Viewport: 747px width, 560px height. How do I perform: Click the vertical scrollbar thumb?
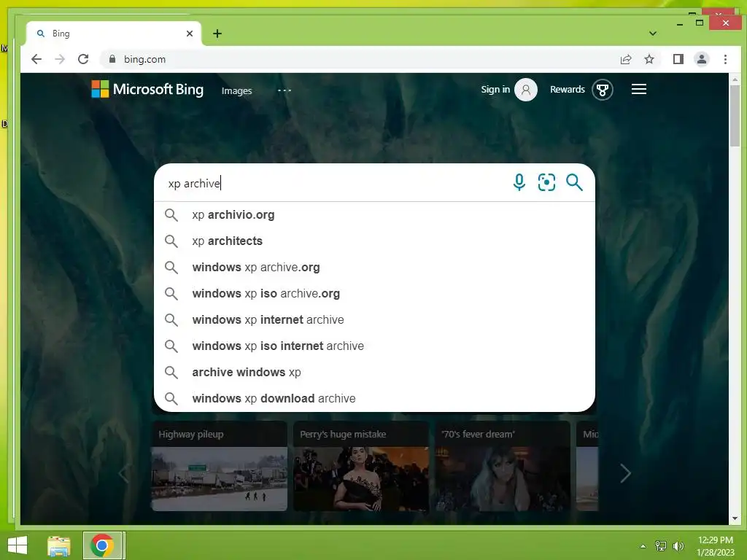pos(735,116)
